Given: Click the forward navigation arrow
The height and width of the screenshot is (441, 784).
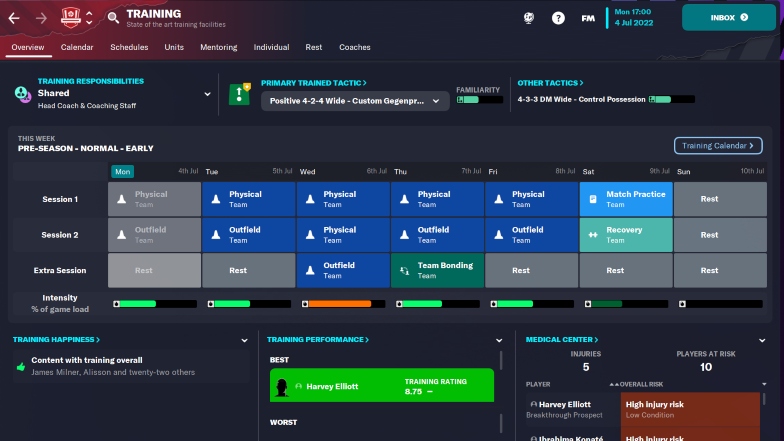Looking at the screenshot, I should 42,17.
